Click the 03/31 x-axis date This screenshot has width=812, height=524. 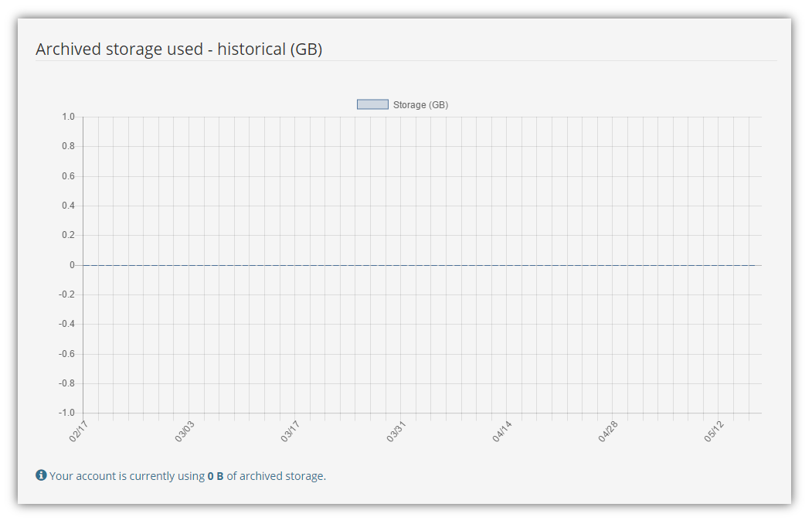coord(396,431)
